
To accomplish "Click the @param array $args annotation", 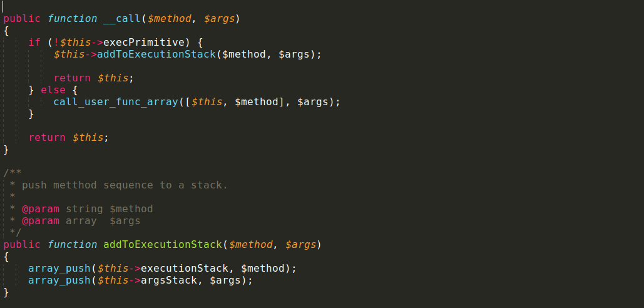I will [x=81, y=221].
